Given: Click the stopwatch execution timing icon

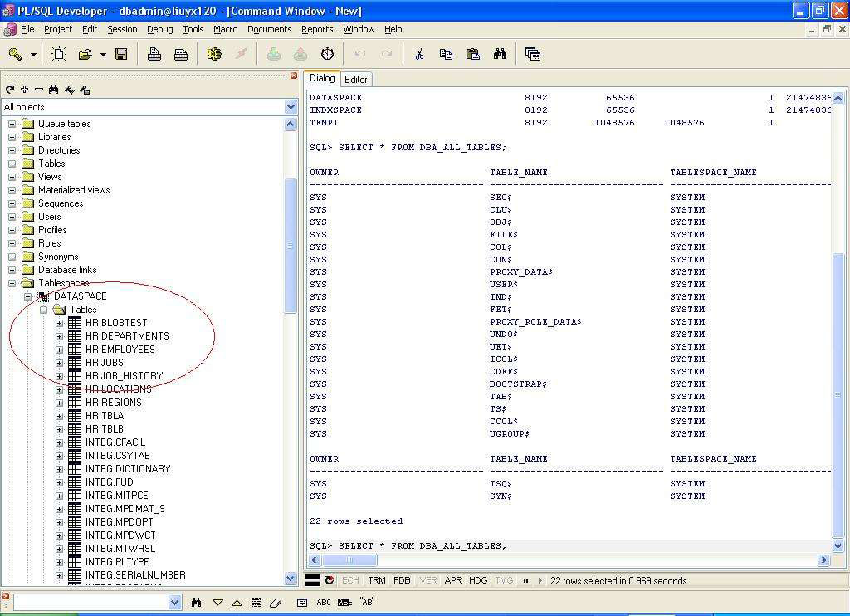Looking at the screenshot, I should point(326,55).
